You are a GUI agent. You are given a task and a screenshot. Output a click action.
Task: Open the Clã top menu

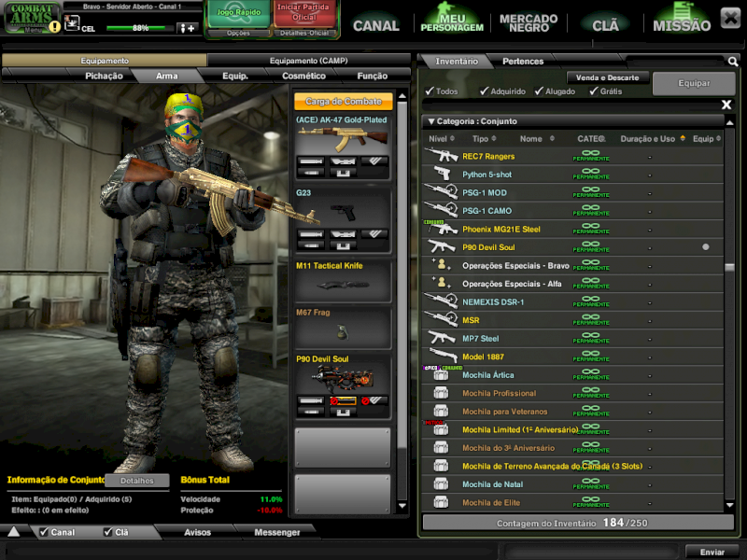(605, 25)
